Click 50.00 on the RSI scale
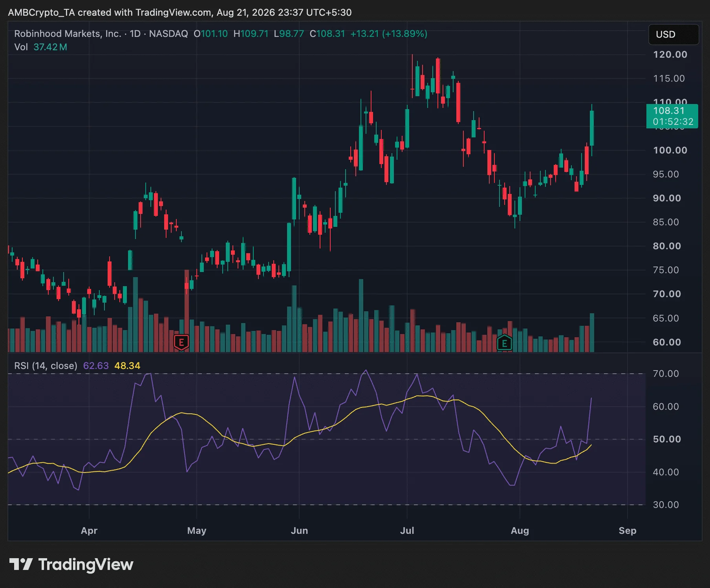This screenshot has width=710, height=588. pos(667,439)
